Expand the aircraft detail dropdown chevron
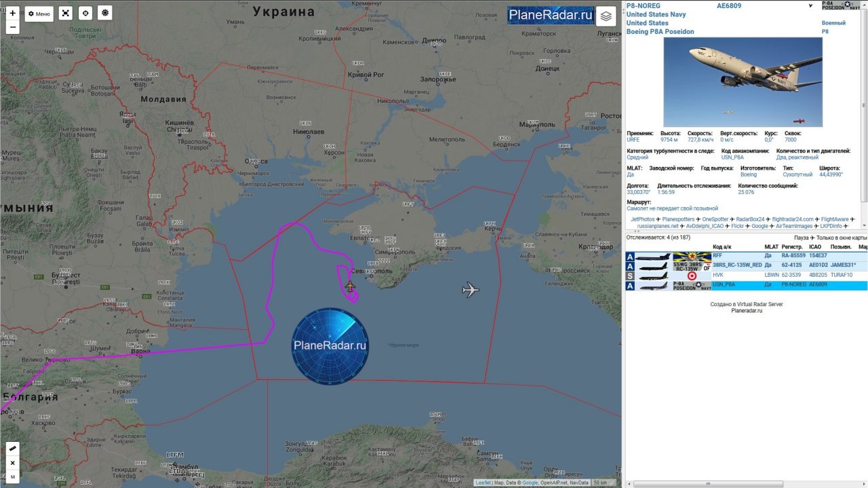This screenshot has height=488, width=868. tap(810, 6)
